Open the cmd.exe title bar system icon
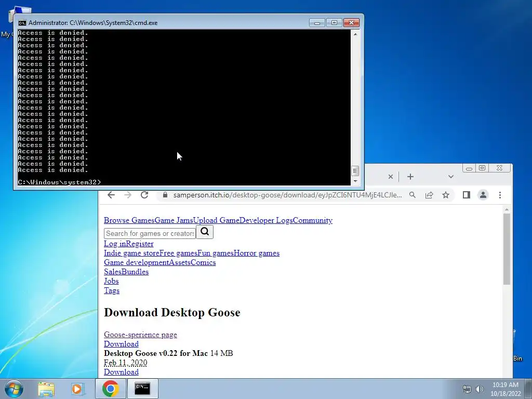 coord(22,23)
